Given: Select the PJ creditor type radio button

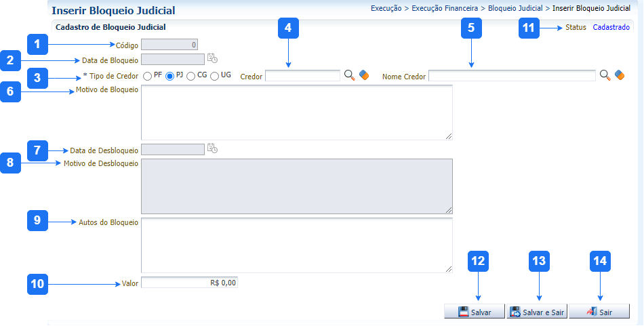Looking at the screenshot, I should [169, 76].
